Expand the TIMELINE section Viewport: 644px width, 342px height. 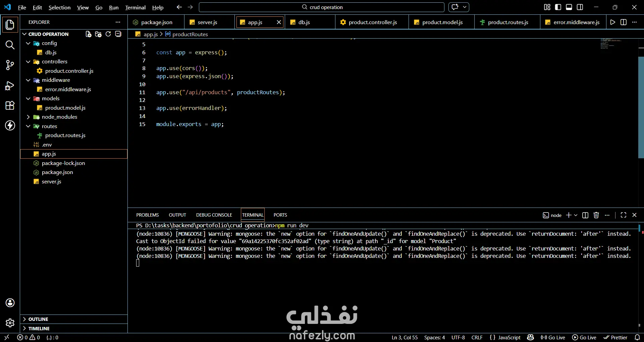(74, 329)
